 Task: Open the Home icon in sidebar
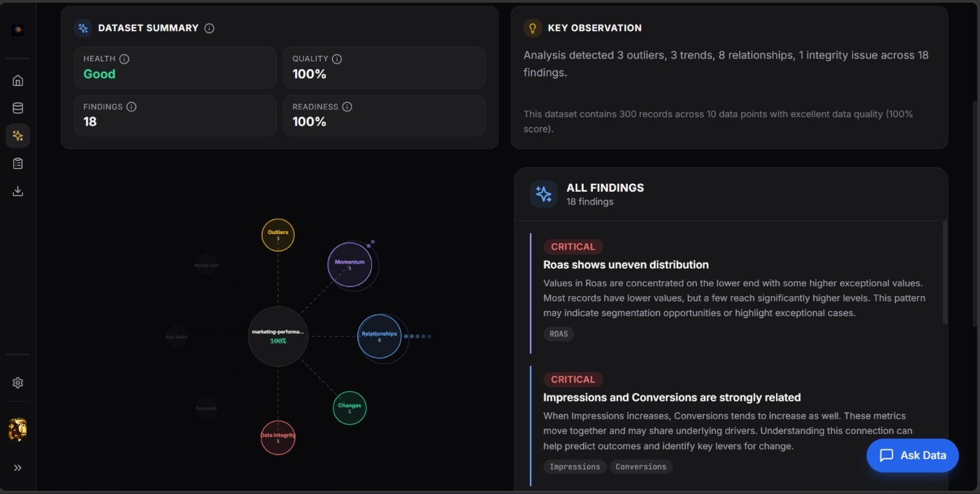point(18,80)
